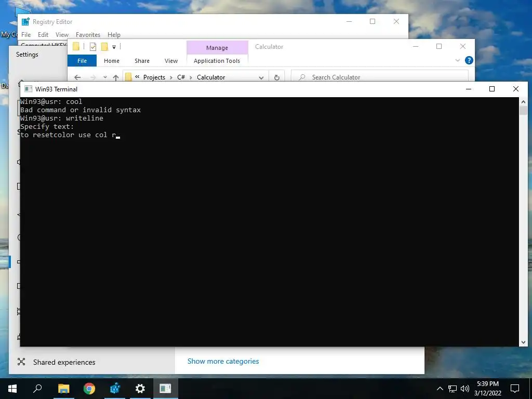532x399 pixels.
Task: Close the Registry Editor window
Action: 396,21
